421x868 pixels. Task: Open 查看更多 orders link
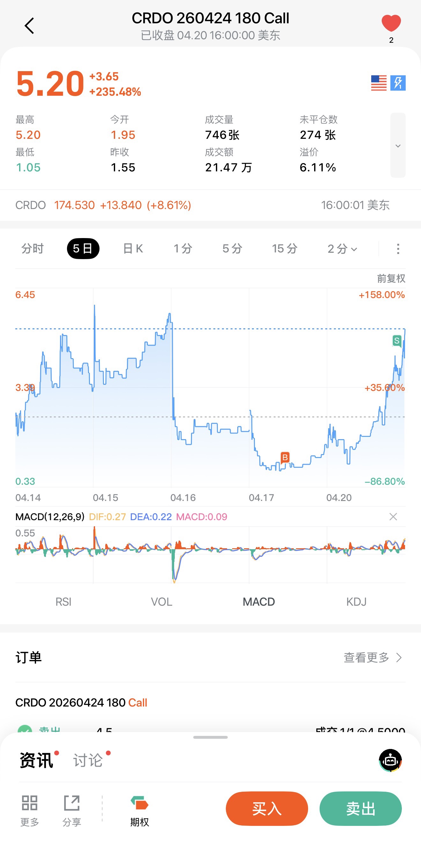pyautogui.click(x=373, y=657)
